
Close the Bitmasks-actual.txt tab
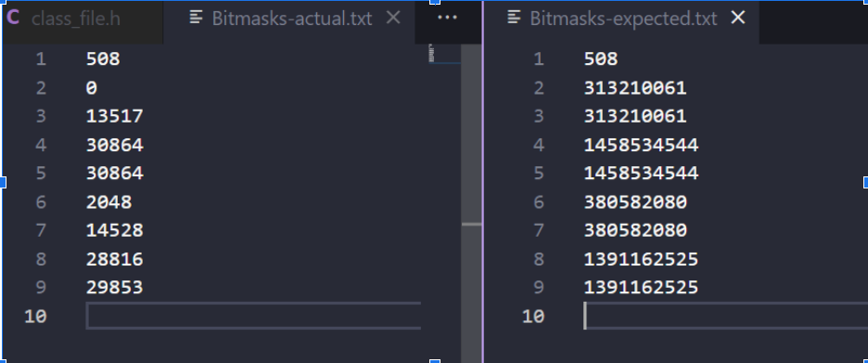point(393,18)
